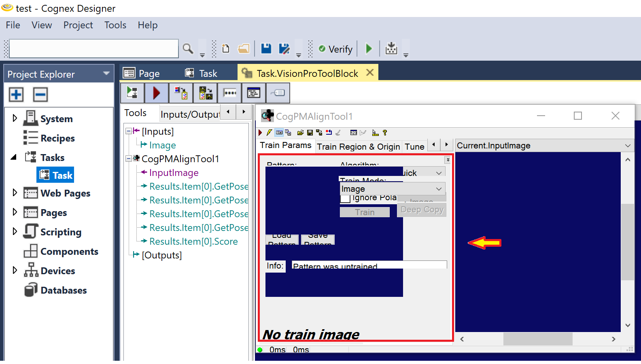Open the Train Mode Image dropdown
This screenshot has width=641, height=364.
click(393, 189)
